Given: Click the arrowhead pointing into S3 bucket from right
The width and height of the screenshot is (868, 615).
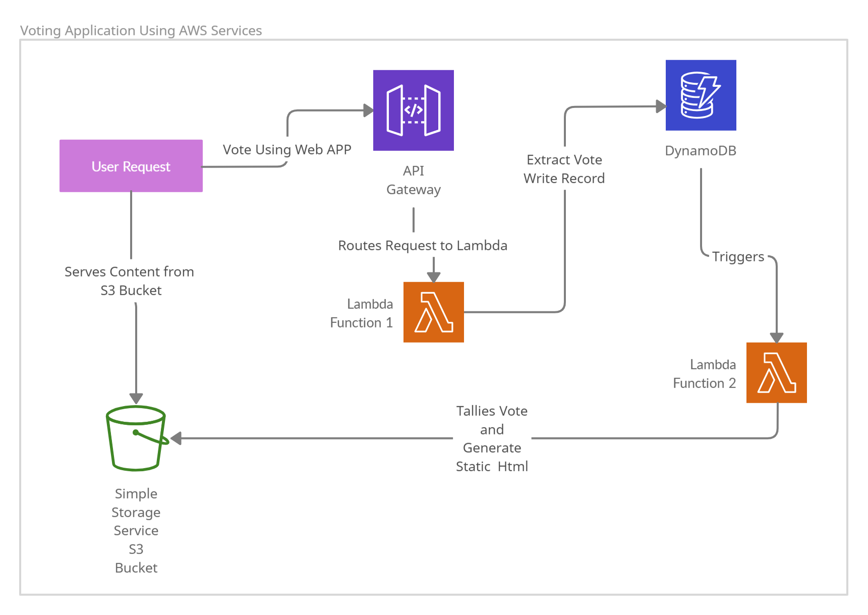Looking at the screenshot, I should pos(176,438).
